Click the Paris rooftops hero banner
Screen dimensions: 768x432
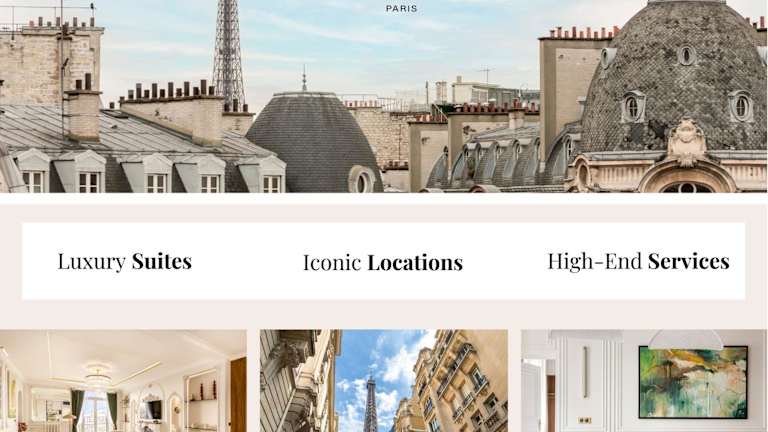pos(384,96)
